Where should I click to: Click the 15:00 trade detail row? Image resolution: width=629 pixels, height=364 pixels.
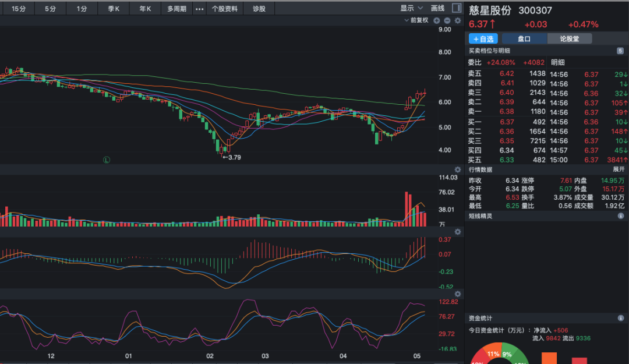[589, 160]
